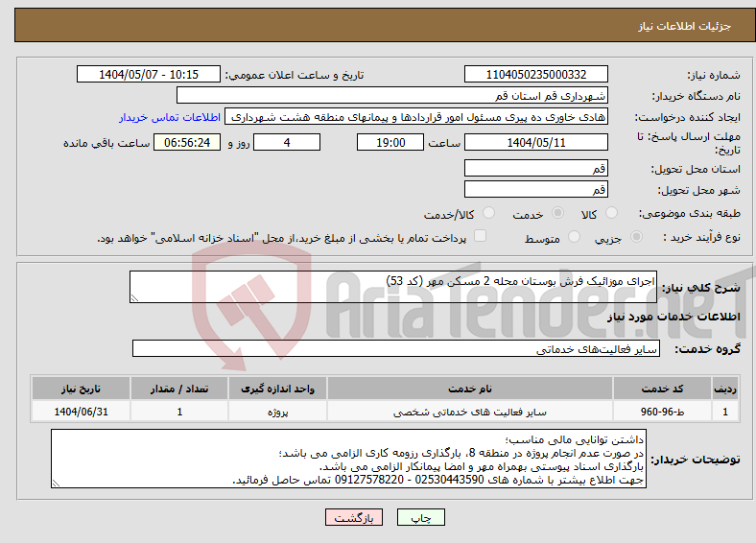The image size is (756, 543).
Task: Click the ردیف column header
Action: click(725, 389)
